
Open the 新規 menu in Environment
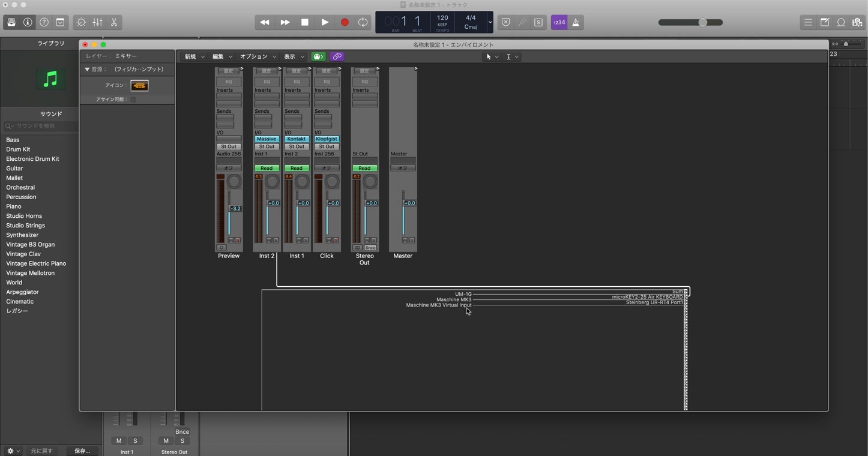194,56
